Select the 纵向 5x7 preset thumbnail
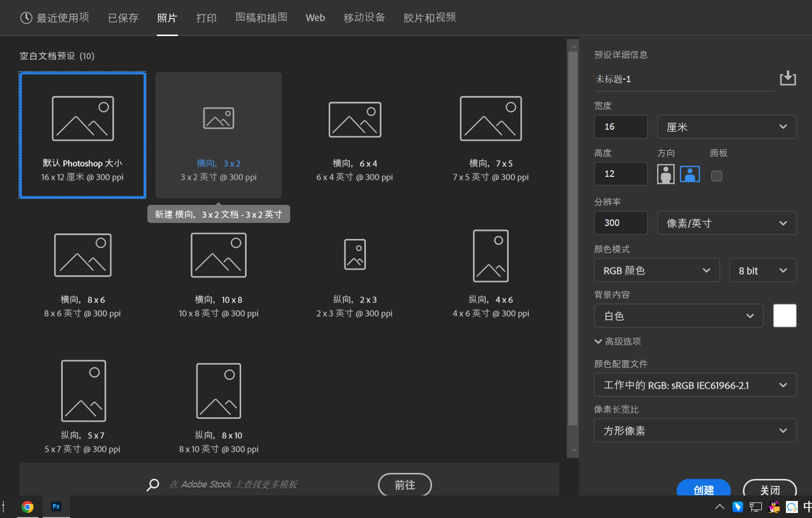 pyautogui.click(x=83, y=391)
